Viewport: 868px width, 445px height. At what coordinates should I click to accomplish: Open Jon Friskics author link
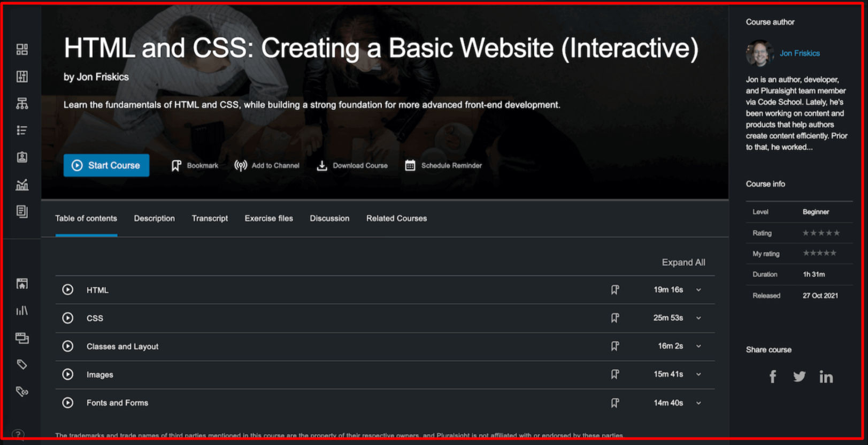pyautogui.click(x=800, y=53)
